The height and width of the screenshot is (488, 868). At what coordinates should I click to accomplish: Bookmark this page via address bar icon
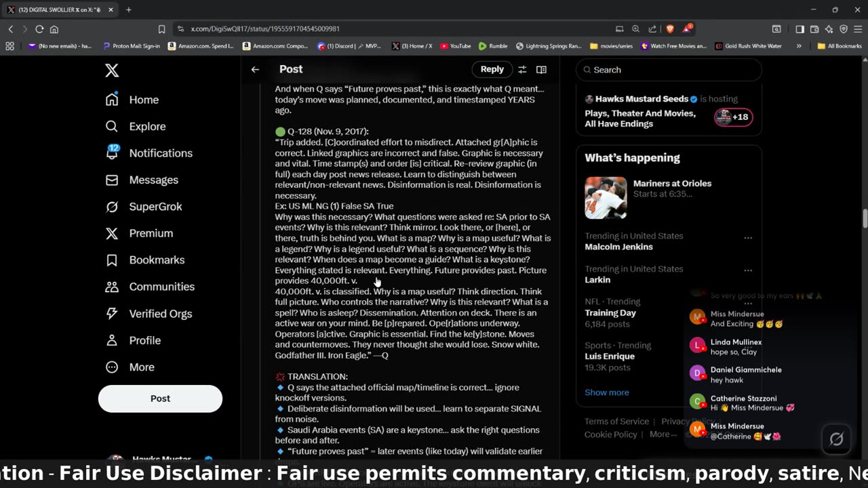pyautogui.click(x=161, y=29)
